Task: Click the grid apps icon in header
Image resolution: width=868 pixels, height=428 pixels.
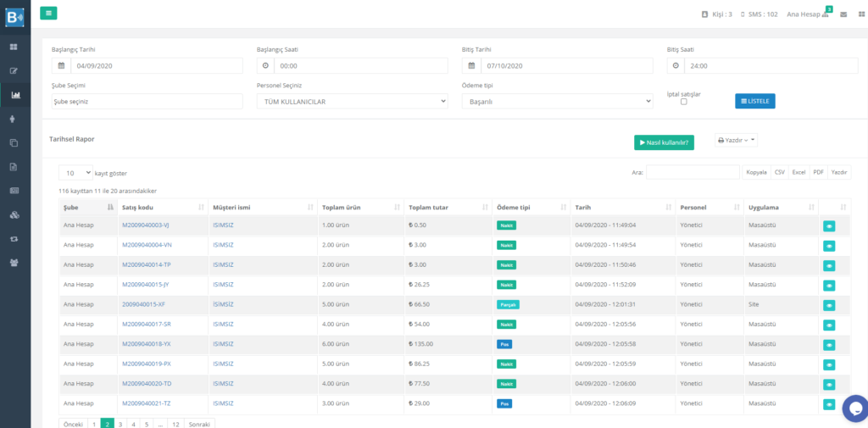Action: click(861, 14)
